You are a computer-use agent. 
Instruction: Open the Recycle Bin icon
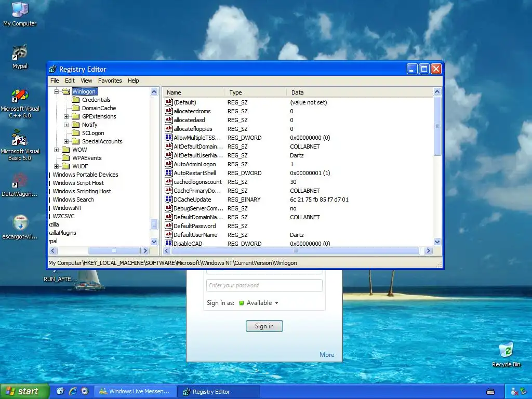(506, 354)
